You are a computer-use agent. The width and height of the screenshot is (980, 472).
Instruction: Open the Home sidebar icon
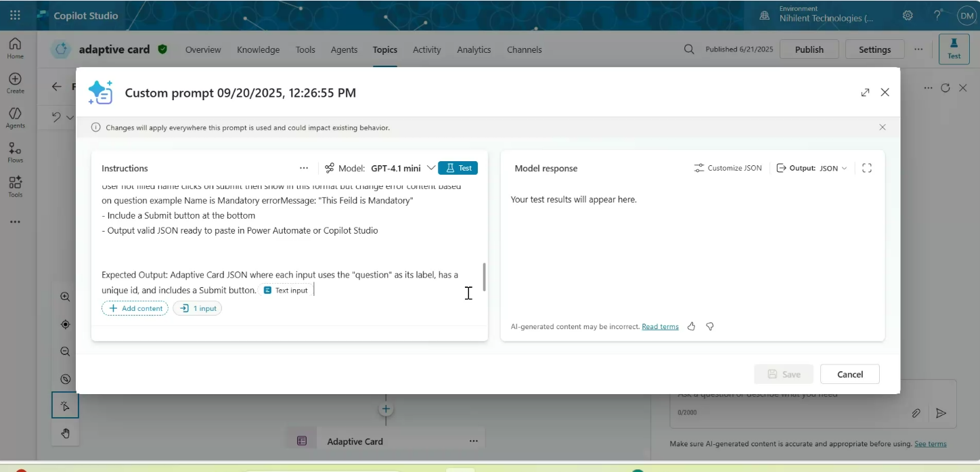tap(15, 48)
